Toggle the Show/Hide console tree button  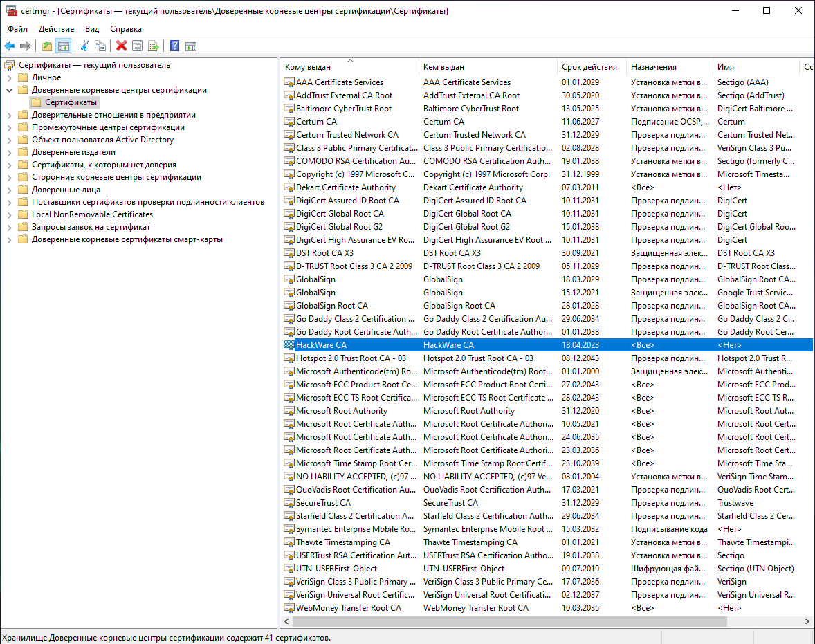[x=63, y=46]
